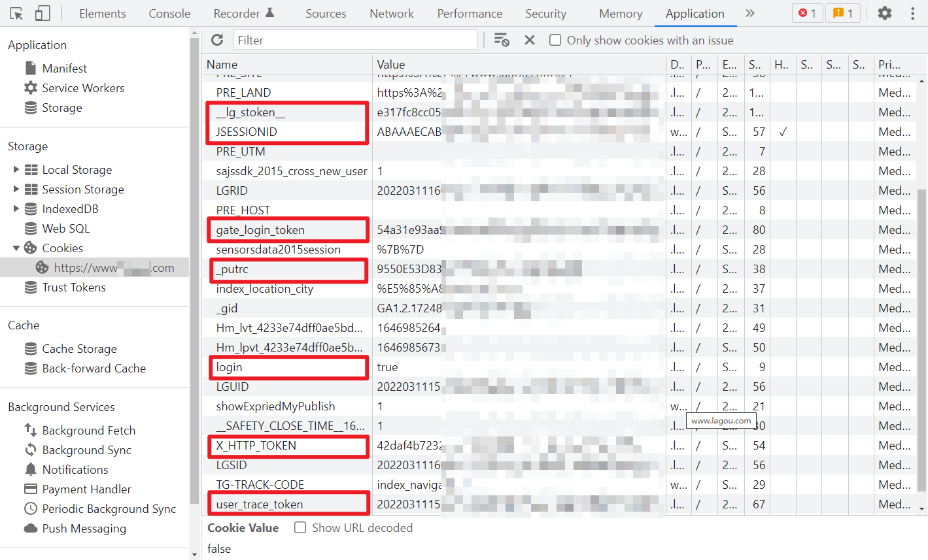
Task: Expand IndexedDB tree node
Action: pyautogui.click(x=16, y=208)
